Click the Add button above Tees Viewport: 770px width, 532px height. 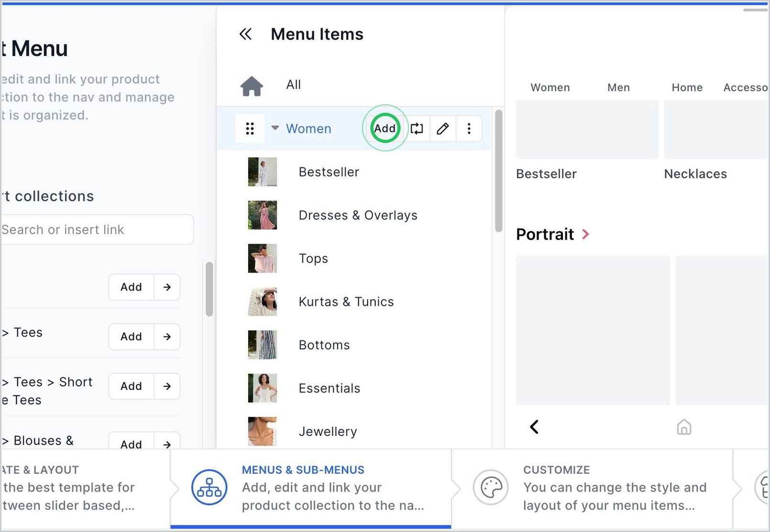point(131,287)
